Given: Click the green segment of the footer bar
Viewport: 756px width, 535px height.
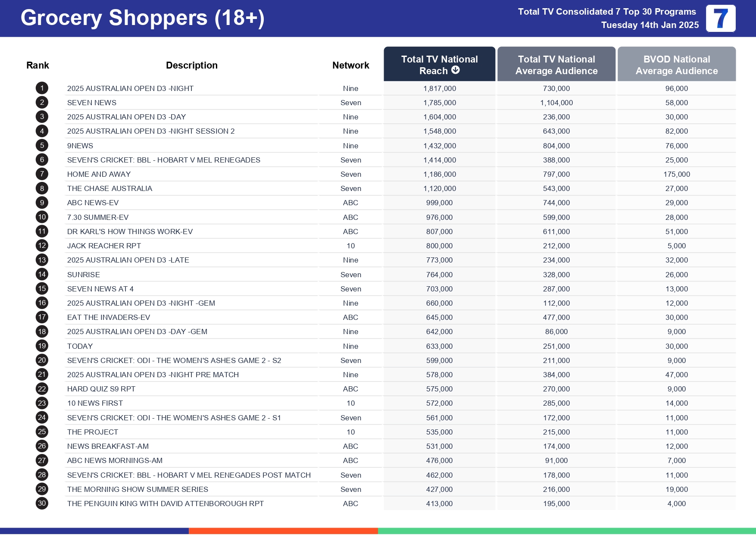Looking at the screenshot, I should (566, 531).
